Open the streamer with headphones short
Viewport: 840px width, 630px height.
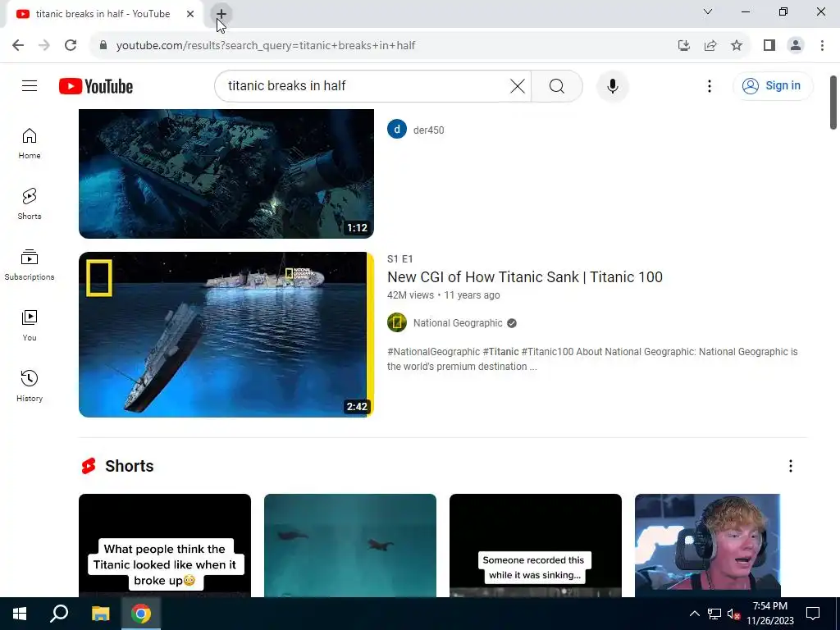click(708, 546)
